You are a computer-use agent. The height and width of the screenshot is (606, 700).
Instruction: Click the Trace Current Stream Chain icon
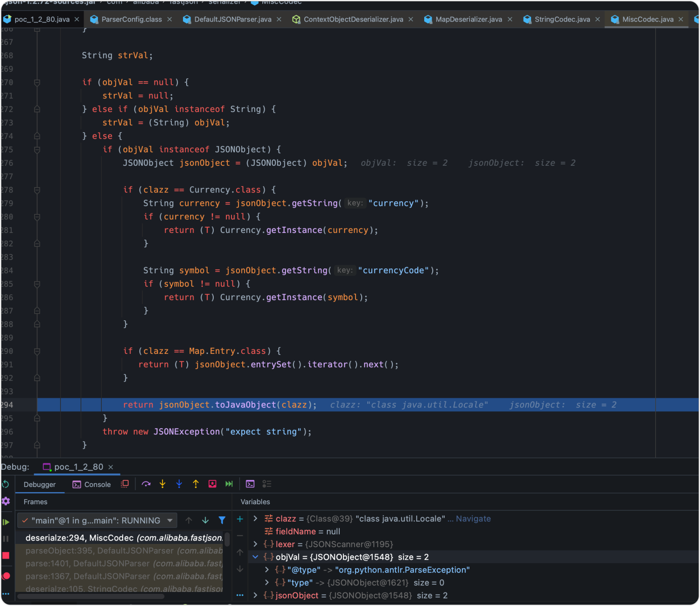pyautogui.click(x=267, y=484)
